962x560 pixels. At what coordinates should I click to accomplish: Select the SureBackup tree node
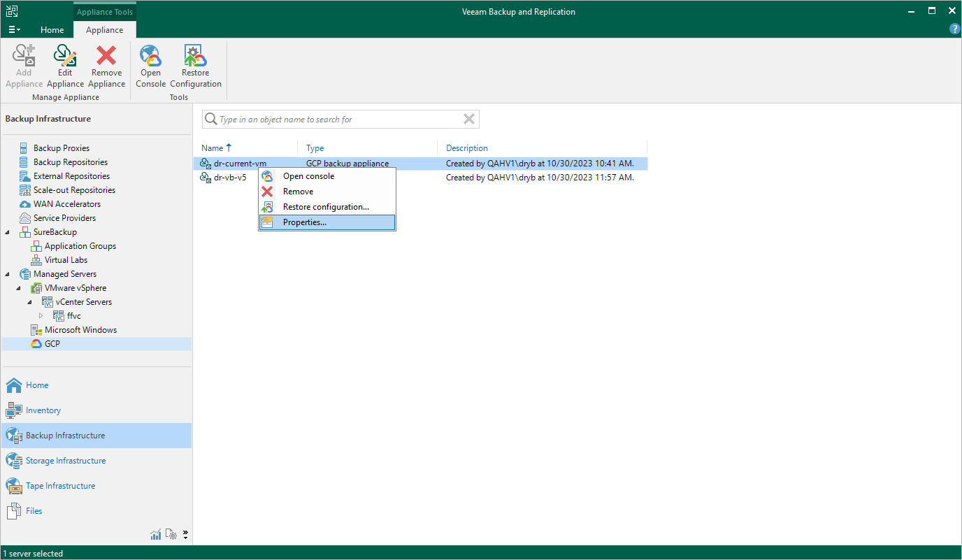tap(55, 232)
